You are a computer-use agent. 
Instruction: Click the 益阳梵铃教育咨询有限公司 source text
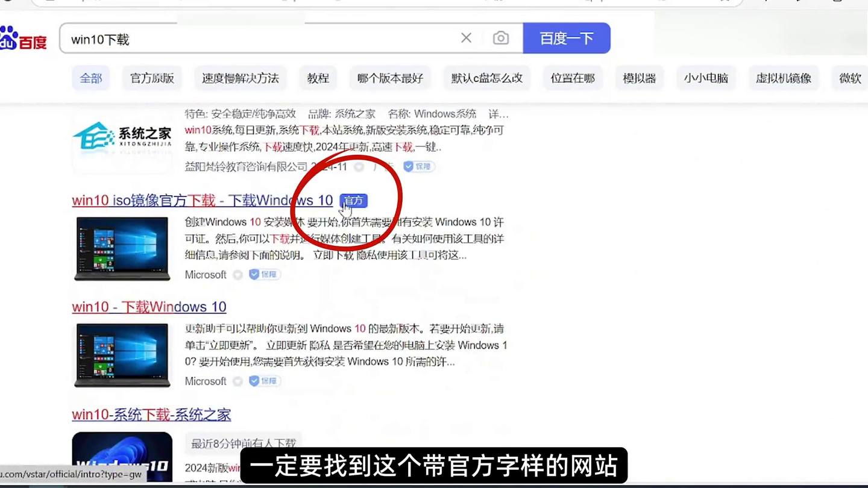pyautogui.click(x=247, y=167)
